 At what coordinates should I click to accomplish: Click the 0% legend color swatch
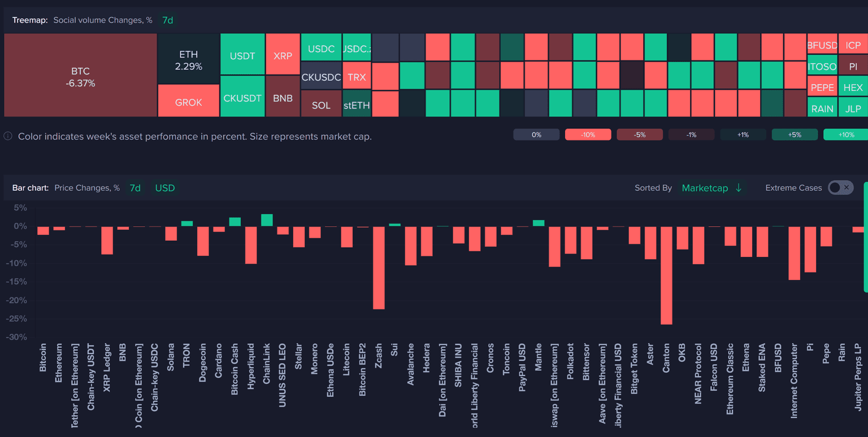pos(536,135)
